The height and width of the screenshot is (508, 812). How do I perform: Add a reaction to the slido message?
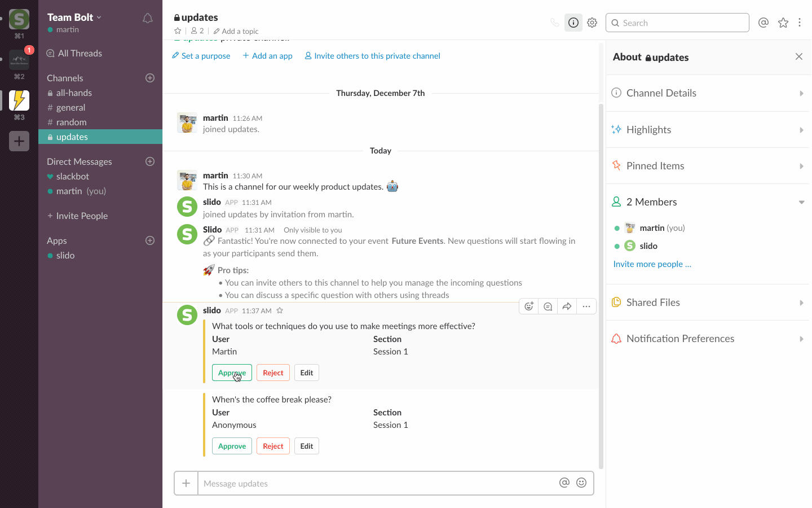pyautogui.click(x=529, y=306)
